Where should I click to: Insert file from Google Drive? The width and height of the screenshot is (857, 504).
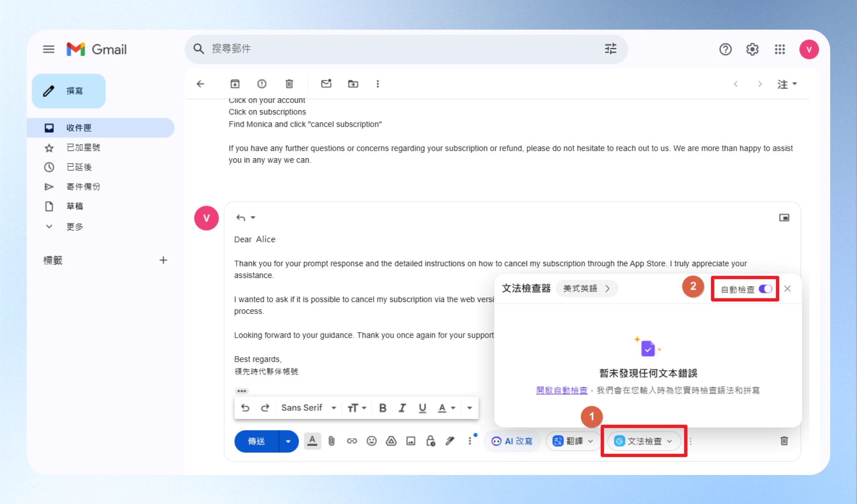point(391,441)
